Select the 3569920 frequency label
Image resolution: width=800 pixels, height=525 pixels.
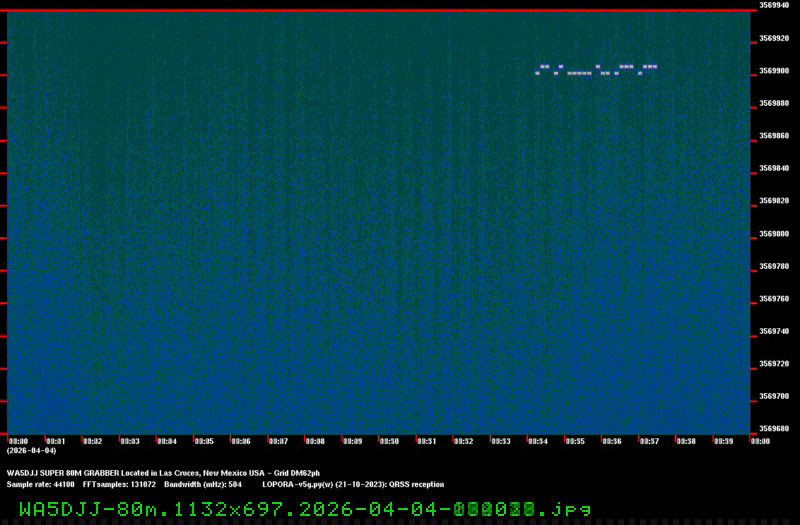pos(775,38)
